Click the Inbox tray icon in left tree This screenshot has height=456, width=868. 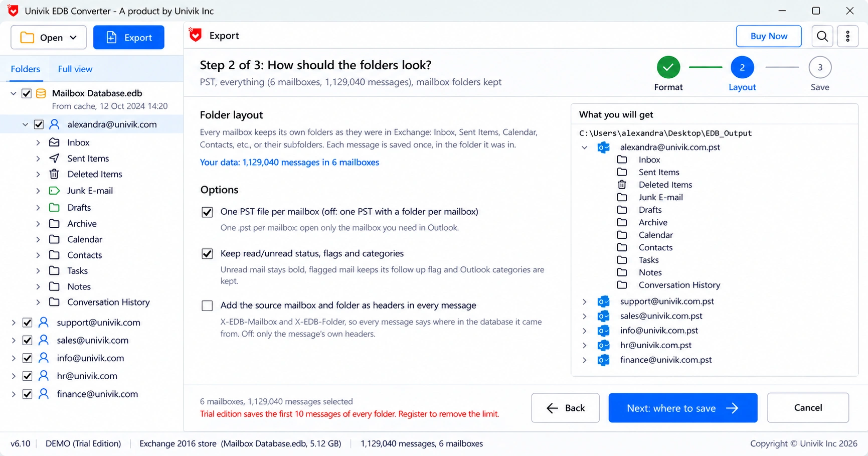click(x=54, y=142)
